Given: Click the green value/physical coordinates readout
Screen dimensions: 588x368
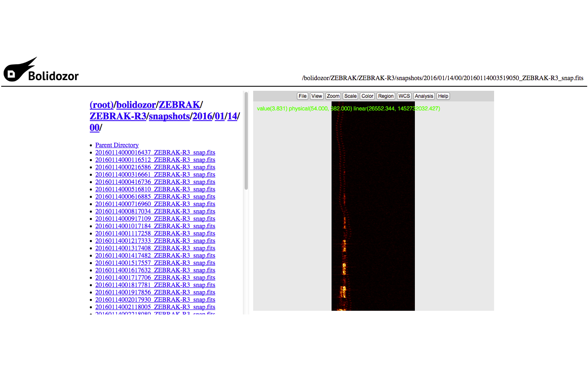Looking at the screenshot, I should pos(348,108).
